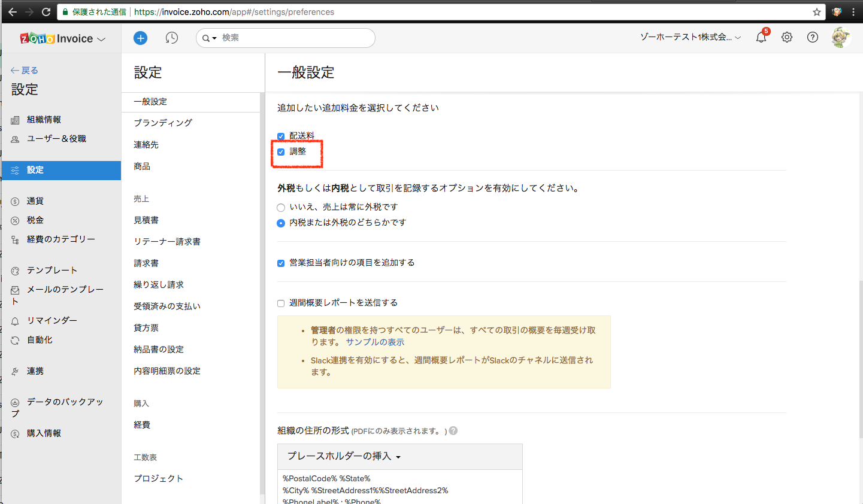Viewport: 863px width, 504px height.
Task: Open the help question mark icon
Action: (813, 37)
